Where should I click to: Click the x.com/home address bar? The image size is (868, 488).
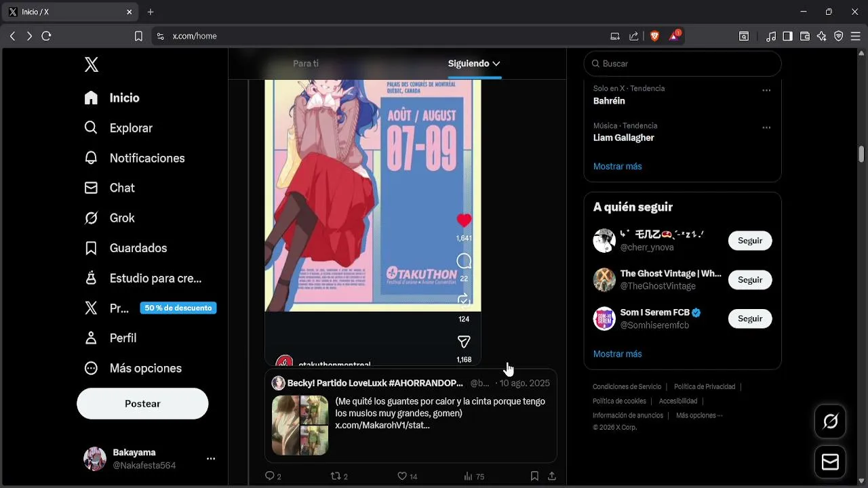click(195, 36)
